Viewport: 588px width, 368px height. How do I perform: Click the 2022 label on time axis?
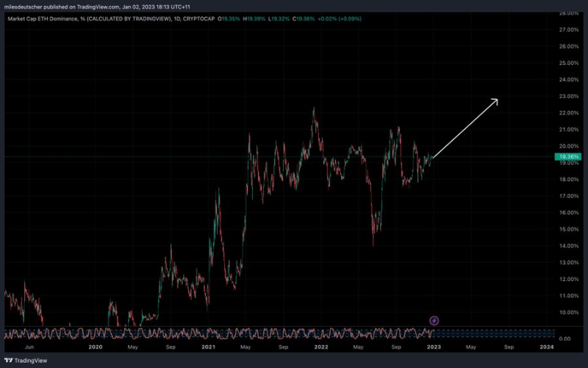[320, 346]
